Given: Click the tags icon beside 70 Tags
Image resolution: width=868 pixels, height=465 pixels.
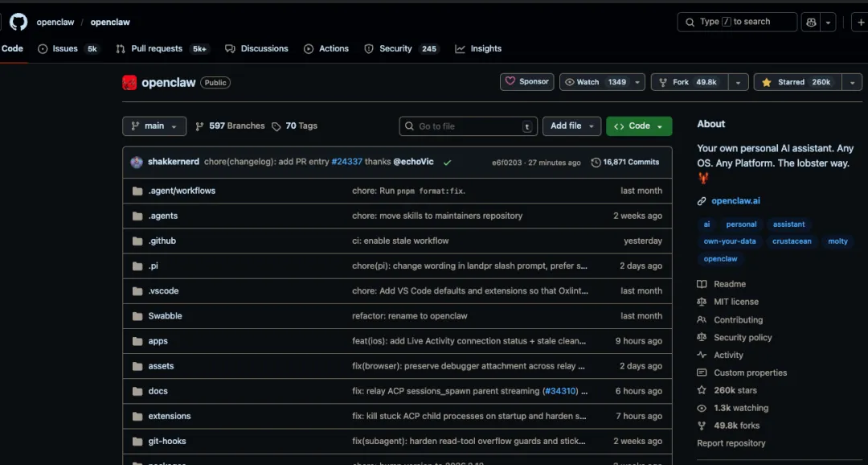Looking at the screenshot, I should 276,126.
